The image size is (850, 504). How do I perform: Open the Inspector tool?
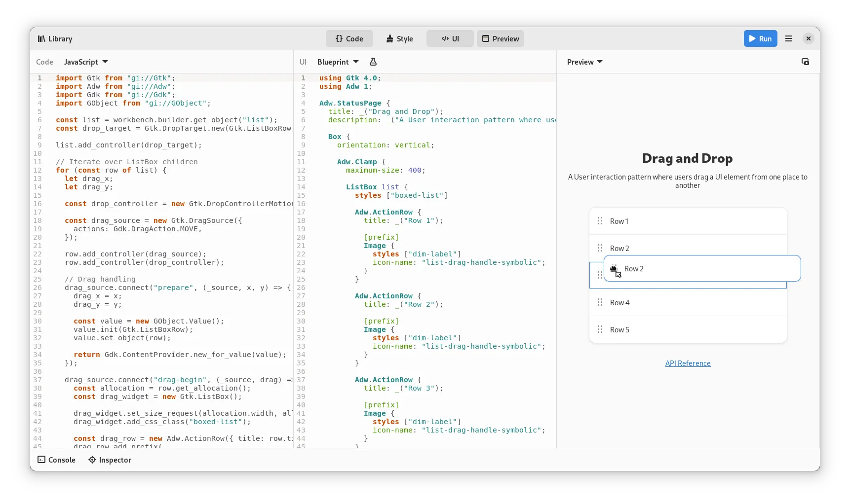coord(110,460)
